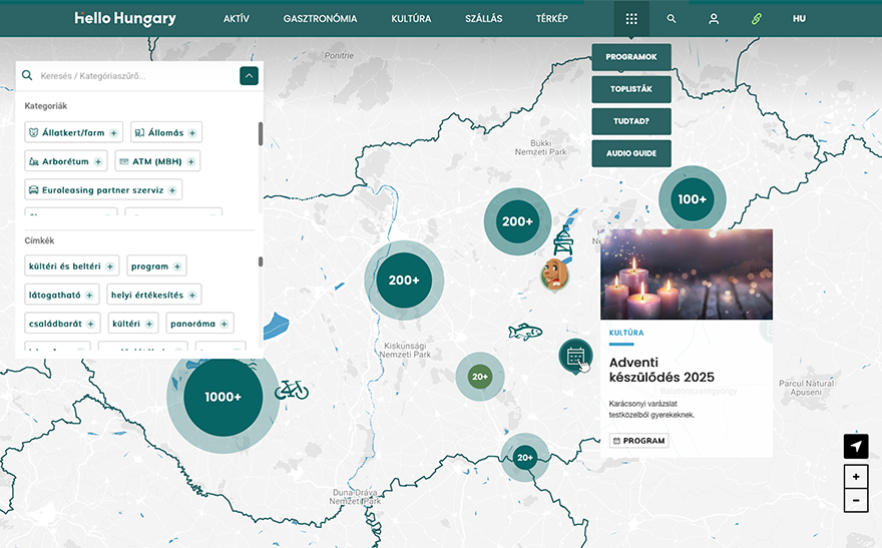Open the apps grid menu icon
The width and height of the screenshot is (882, 548).
point(631,19)
